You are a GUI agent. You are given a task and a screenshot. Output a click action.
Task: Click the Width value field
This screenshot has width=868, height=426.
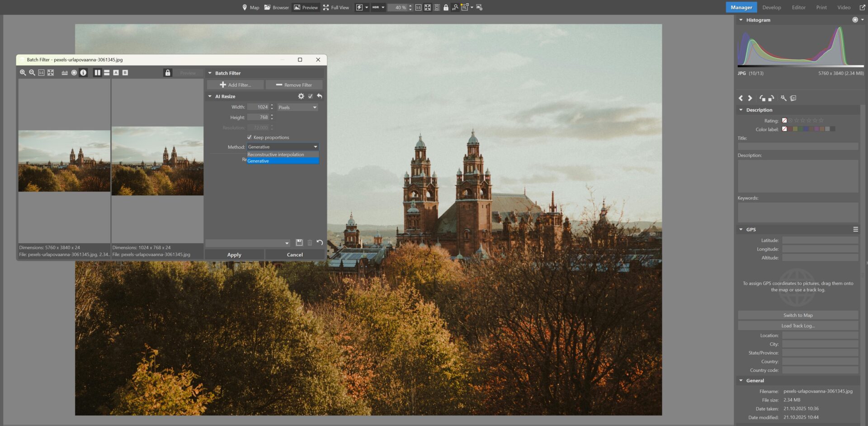258,107
